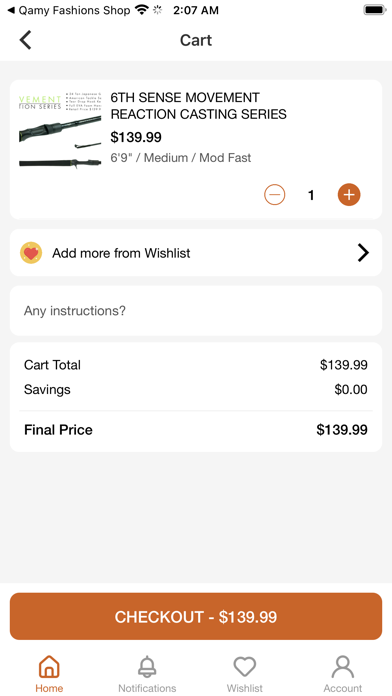The width and height of the screenshot is (392, 696).
Task: Open the Home tab icon
Action: tap(49, 667)
